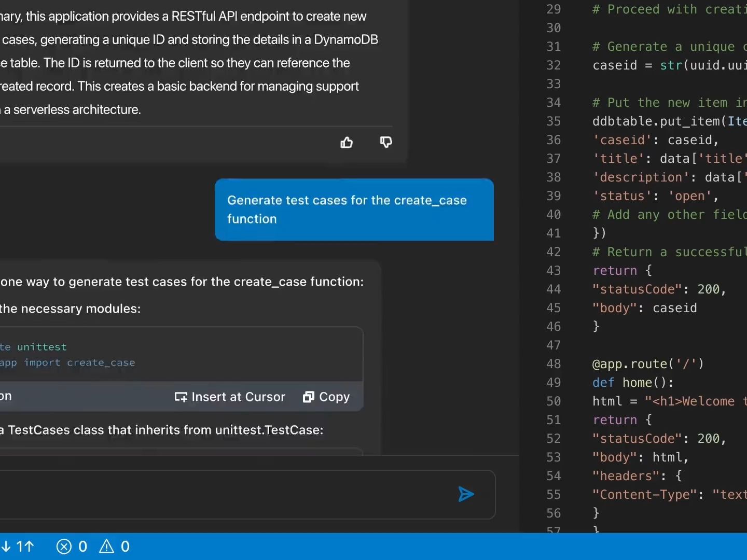The height and width of the screenshot is (560, 747).
Task: Send the chat message with arrow icon
Action: pyautogui.click(x=466, y=494)
